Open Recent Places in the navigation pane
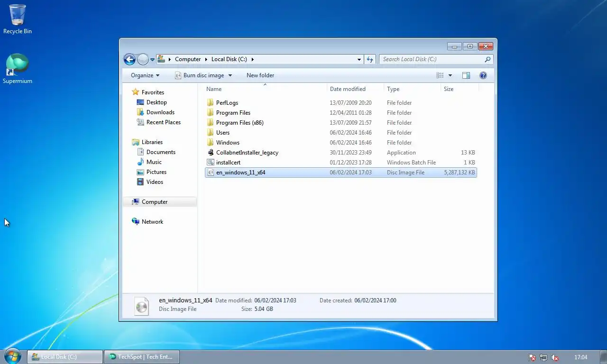 tap(164, 122)
